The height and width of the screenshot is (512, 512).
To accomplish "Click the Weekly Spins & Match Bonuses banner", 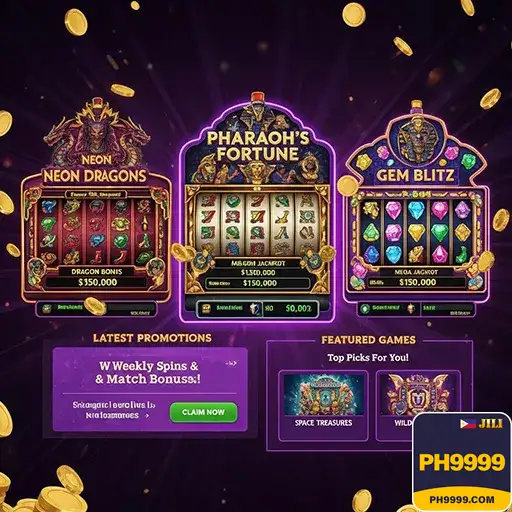I will pos(150,389).
